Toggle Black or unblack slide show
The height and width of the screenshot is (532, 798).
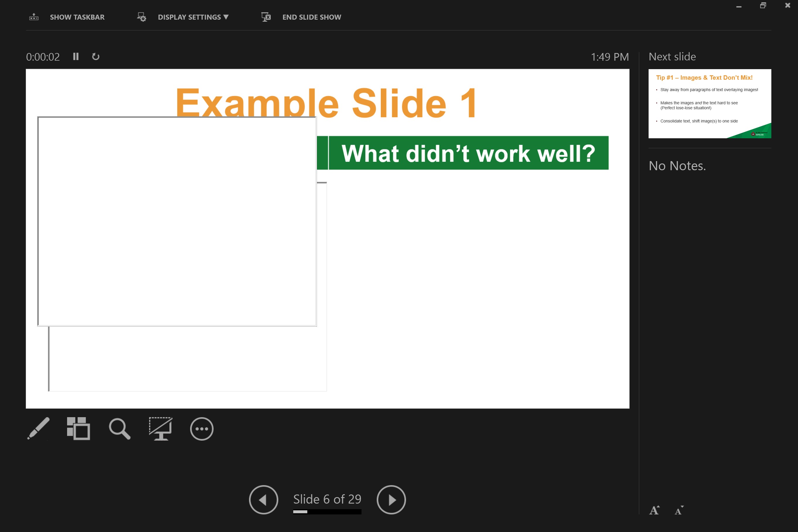pyautogui.click(x=161, y=429)
